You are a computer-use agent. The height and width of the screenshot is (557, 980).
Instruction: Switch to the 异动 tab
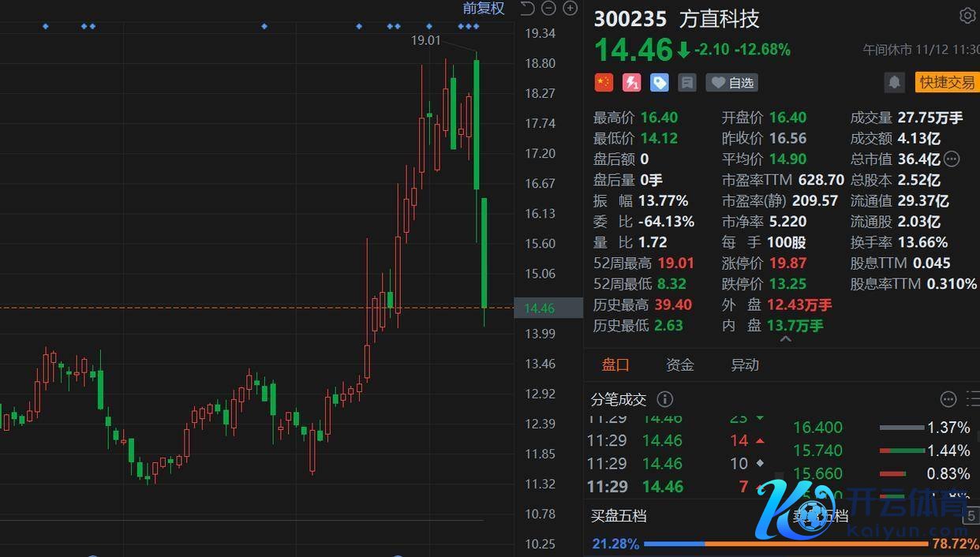tap(744, 364)
